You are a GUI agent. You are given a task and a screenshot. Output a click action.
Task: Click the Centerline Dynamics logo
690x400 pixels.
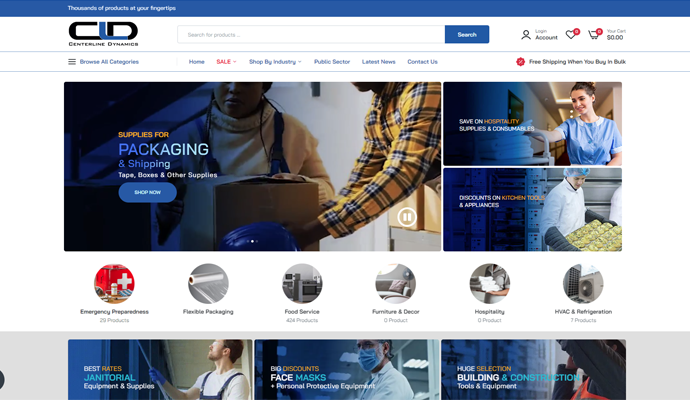point(103,34)
